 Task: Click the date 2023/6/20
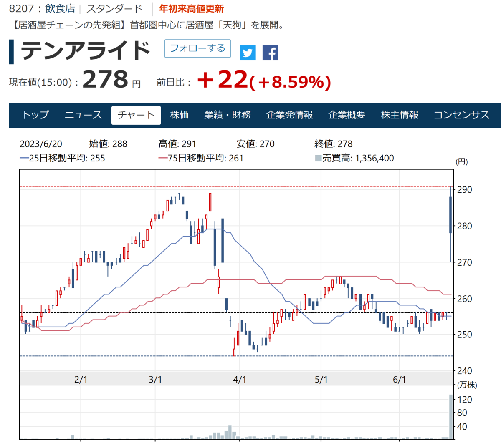(x=41, y=144)
